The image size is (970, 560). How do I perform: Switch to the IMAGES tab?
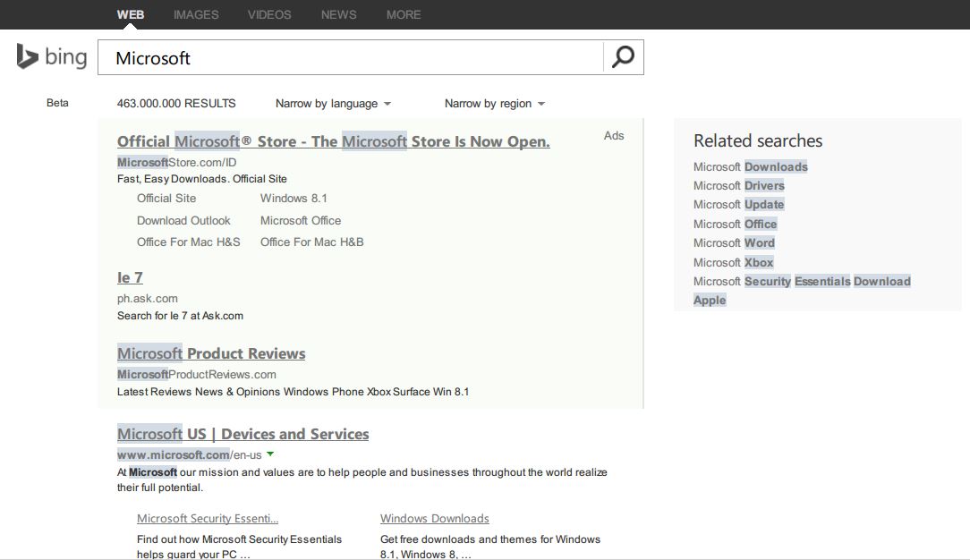[x=195, y=14]
